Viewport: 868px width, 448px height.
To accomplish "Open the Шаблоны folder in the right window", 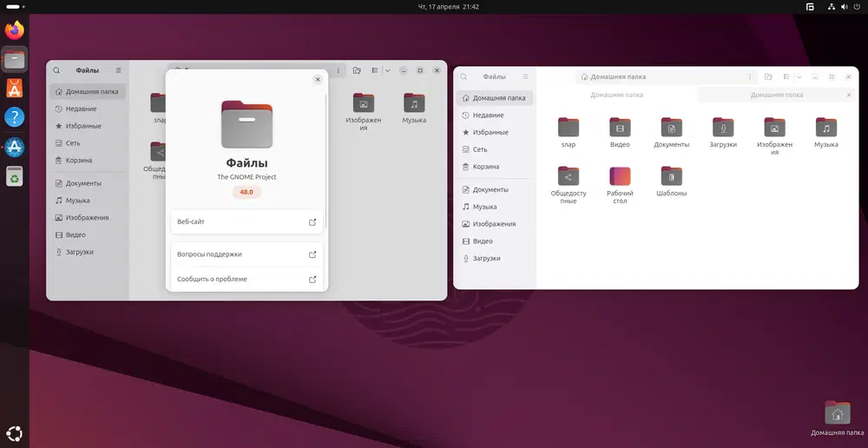I will click(672, 181).
